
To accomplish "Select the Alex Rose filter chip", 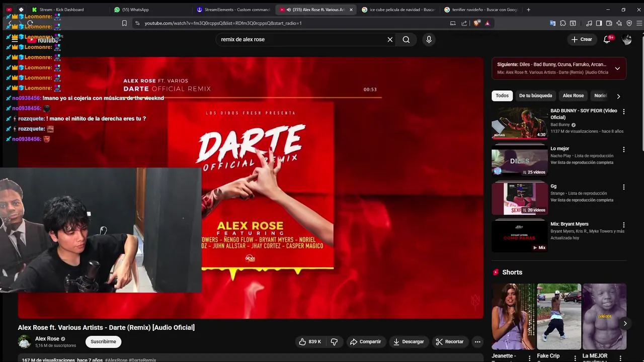I will coord(573,96).
